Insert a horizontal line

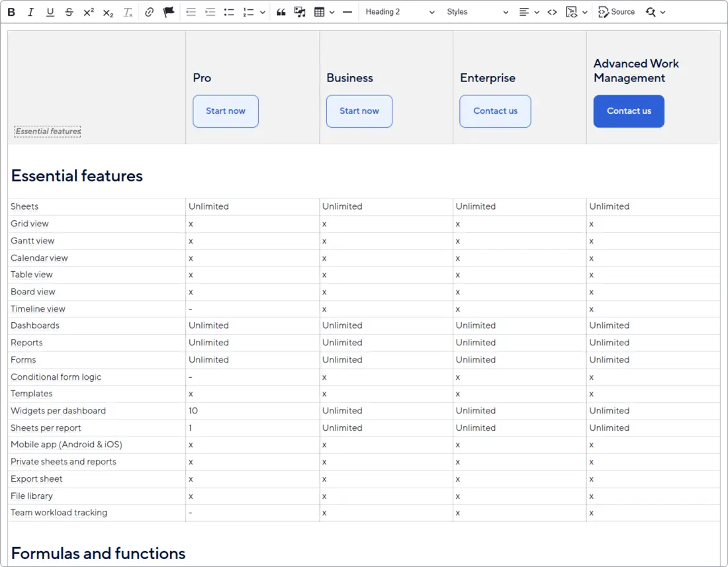[347, 11]
